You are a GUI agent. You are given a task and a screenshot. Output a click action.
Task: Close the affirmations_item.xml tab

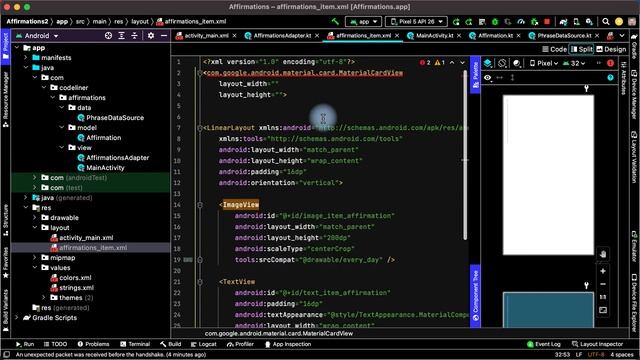pyautogui.click(x=397, y=36)
